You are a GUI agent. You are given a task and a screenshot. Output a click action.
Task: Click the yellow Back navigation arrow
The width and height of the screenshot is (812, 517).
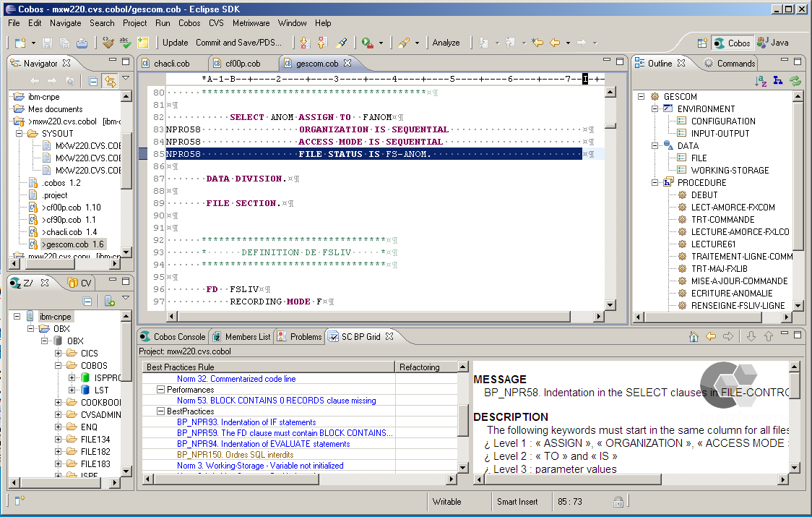[555, 43]
